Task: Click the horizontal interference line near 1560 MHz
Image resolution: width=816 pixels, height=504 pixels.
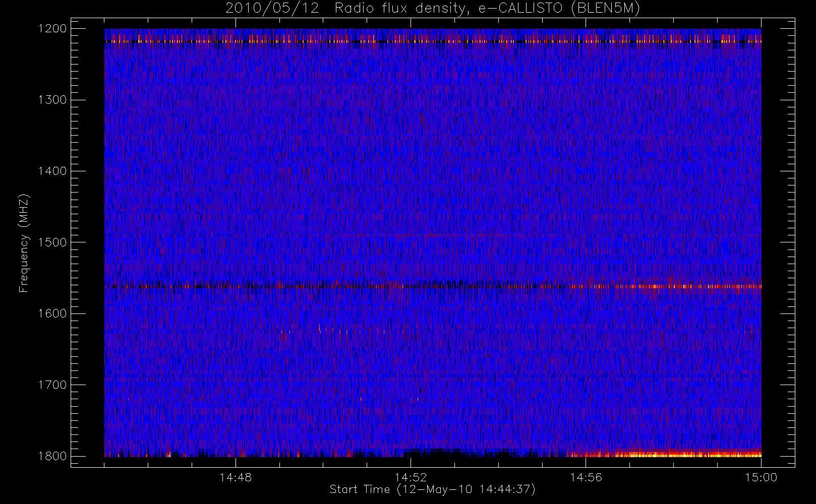Action: 433,286
